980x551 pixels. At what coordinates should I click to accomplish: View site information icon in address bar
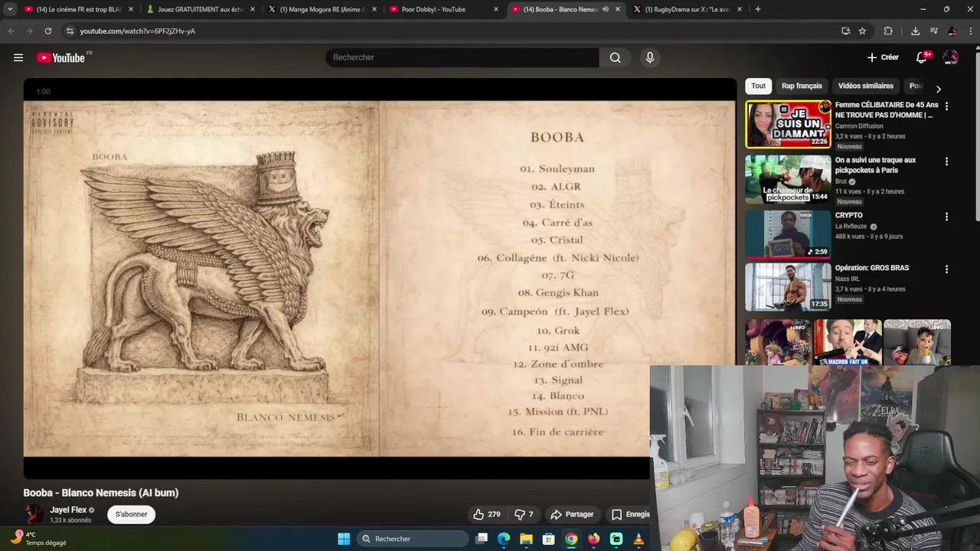coord(70,31)
